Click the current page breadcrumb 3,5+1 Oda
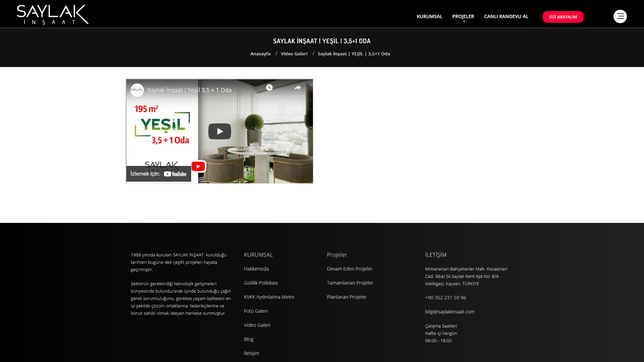The height and width of the screenshot is (362, 644). (x=354, y=54)
